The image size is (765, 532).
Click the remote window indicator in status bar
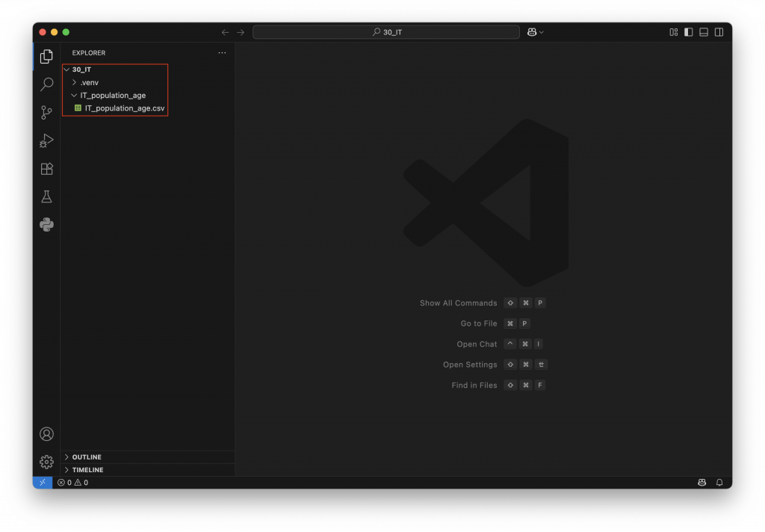43,482
